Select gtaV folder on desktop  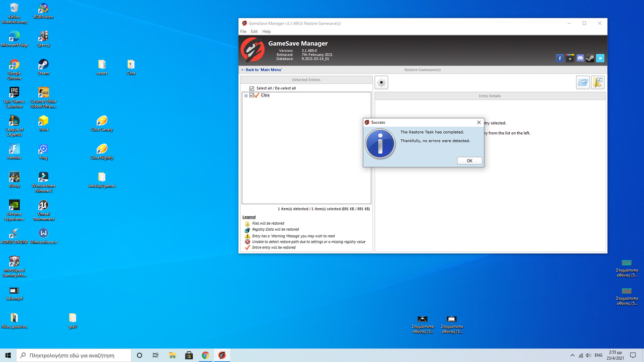[x=72, y=321]
